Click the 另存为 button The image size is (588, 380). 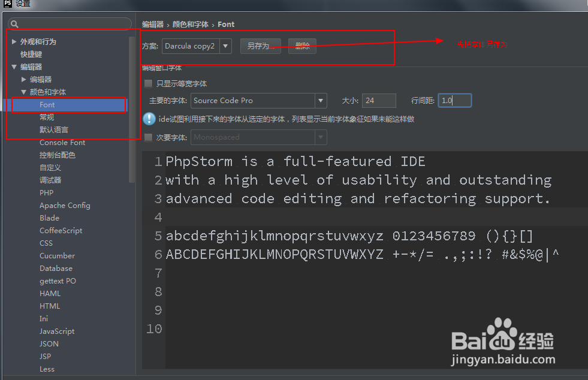261,46
